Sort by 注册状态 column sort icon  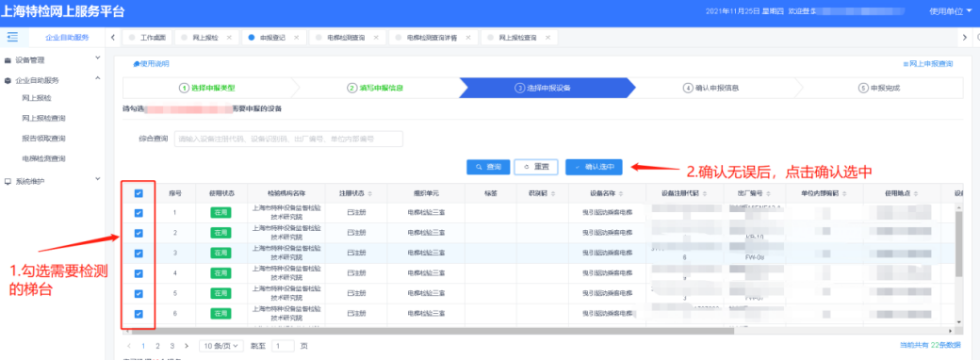pos(370,194)
